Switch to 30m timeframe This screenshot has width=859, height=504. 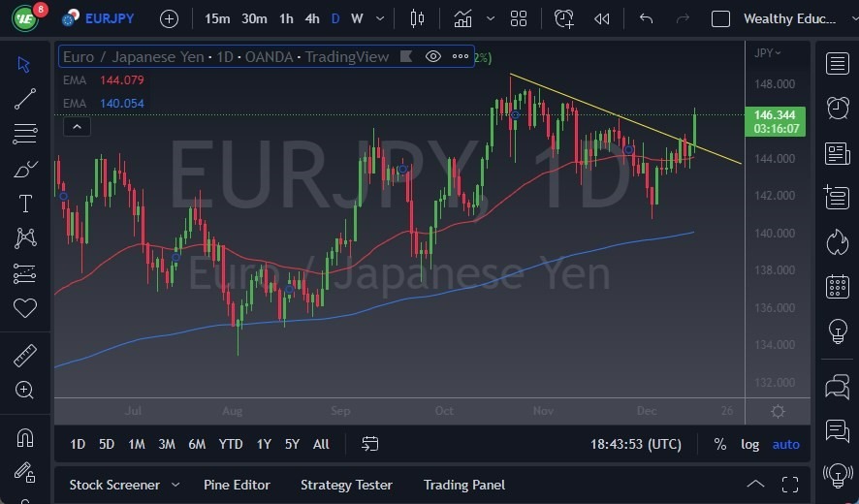pos(254,18)
